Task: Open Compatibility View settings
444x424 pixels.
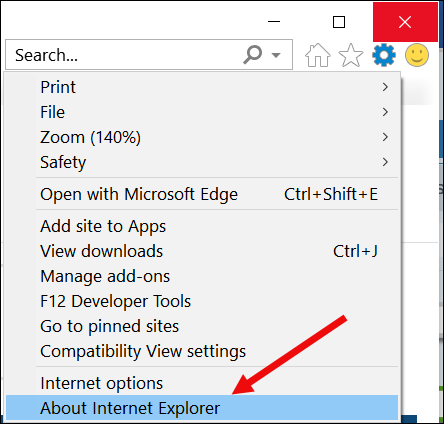Action: (202, 351)
